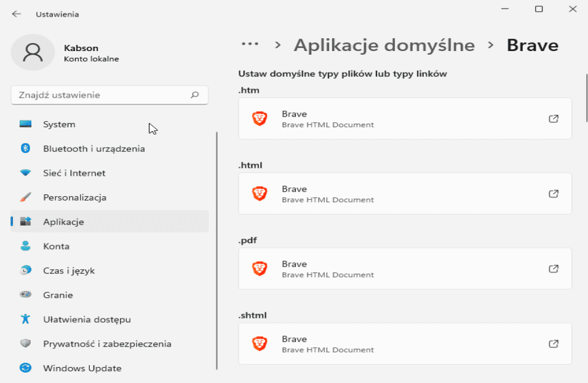
Task: Click the Bluetooth icon in sidebar
Action: click(25, 148)
